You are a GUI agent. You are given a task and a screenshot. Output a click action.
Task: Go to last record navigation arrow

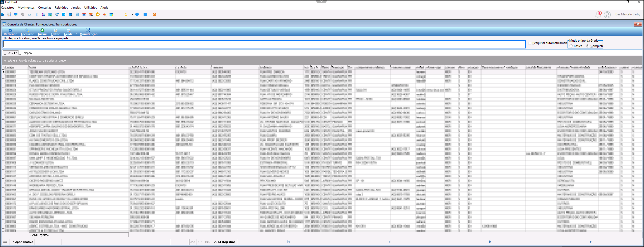pos(591,242)
